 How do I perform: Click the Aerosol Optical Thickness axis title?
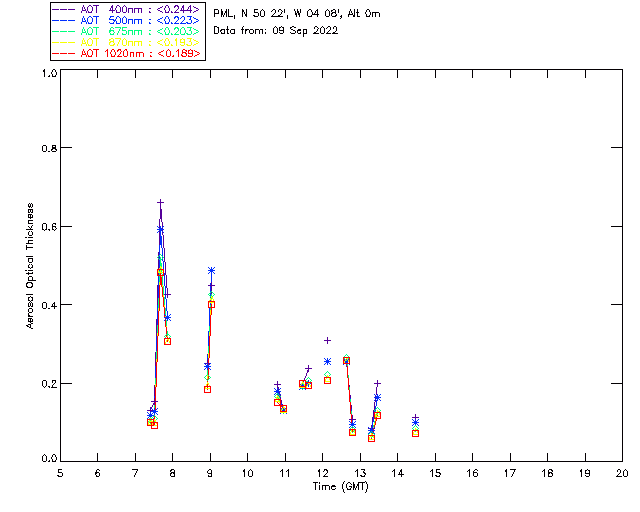(x=30, y=266)
